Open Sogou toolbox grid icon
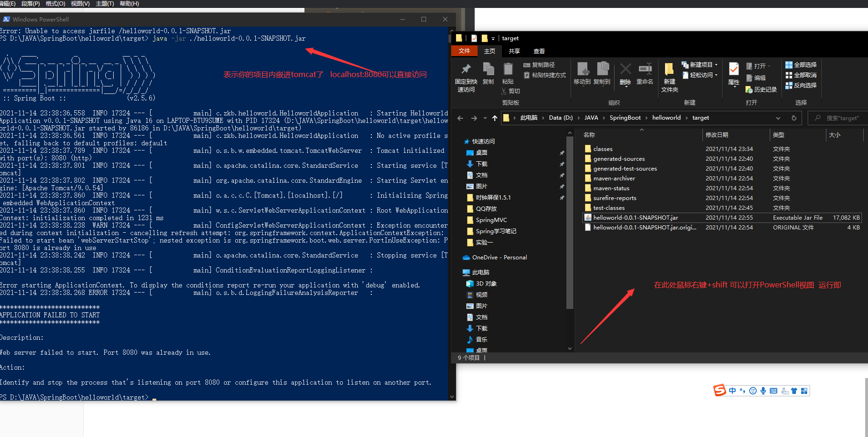Viewport: 868px width, 437px height. point(804,391)
